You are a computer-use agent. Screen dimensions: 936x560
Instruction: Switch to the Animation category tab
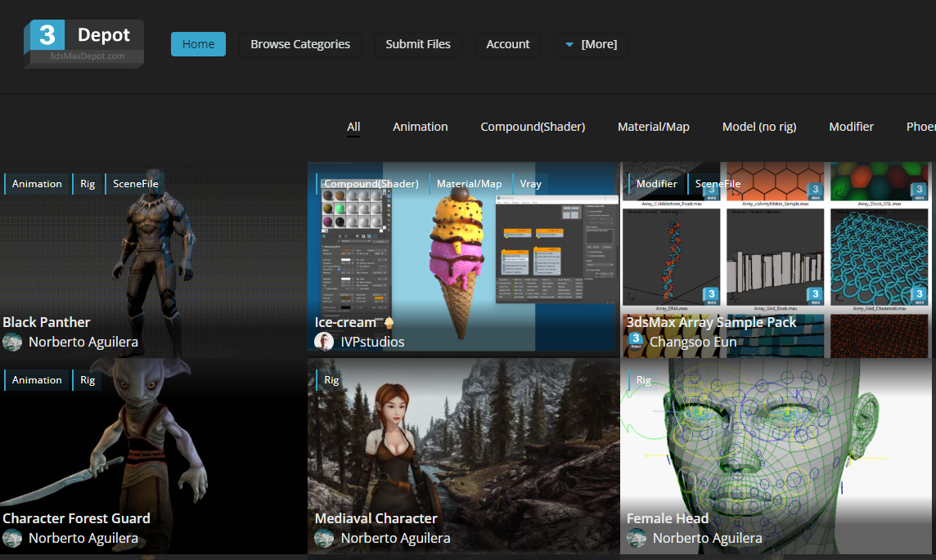click(420, 127)
